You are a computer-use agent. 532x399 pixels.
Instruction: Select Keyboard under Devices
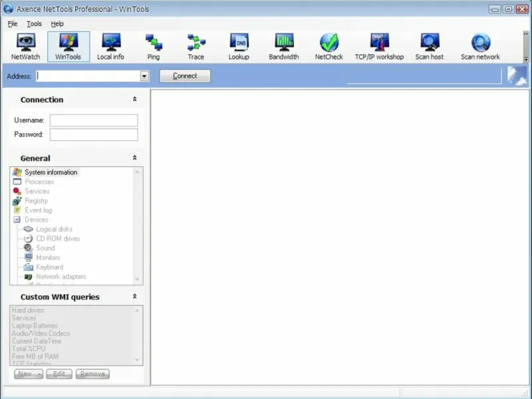49,267
